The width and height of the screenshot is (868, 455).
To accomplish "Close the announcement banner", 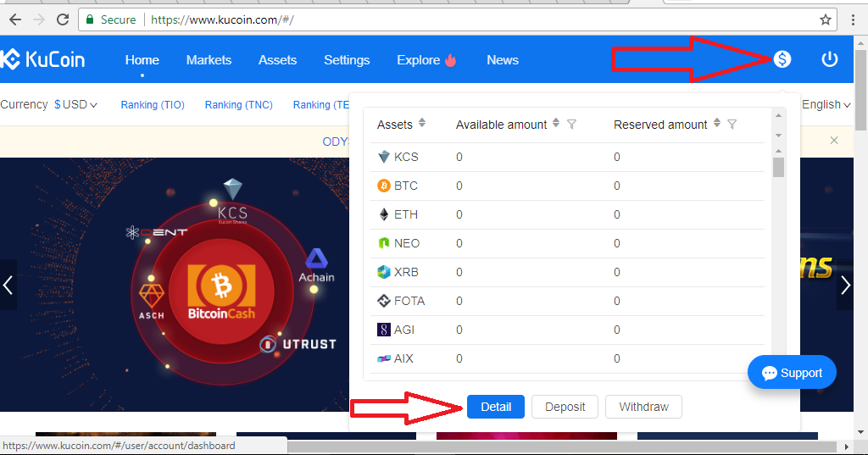I will [x=834, y=141].
